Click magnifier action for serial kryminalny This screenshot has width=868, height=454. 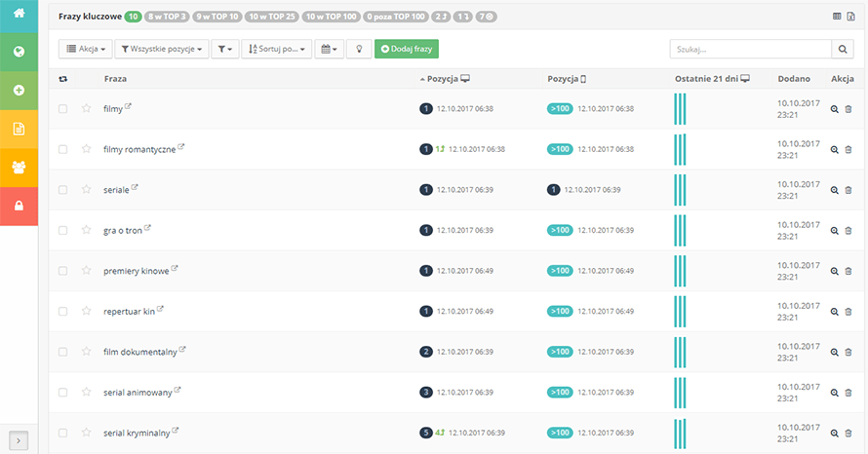tap(834, 434)
